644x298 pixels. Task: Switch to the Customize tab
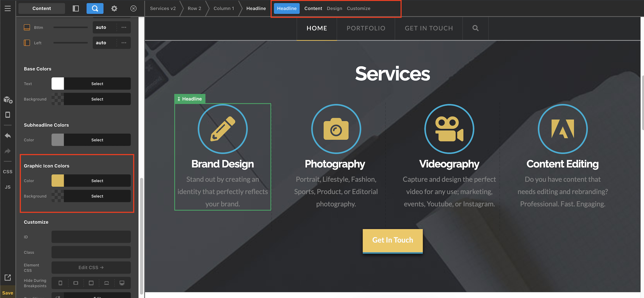(x=358, y=9)
